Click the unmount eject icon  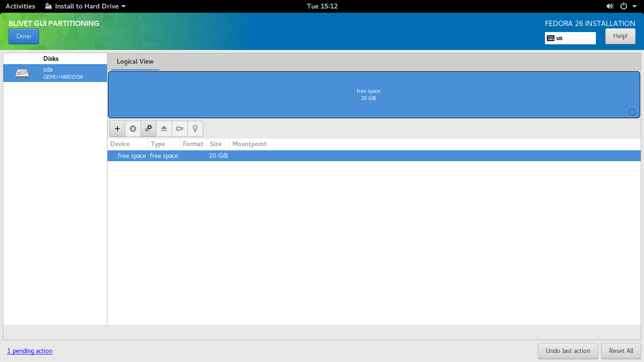click(x=164, y=129)
